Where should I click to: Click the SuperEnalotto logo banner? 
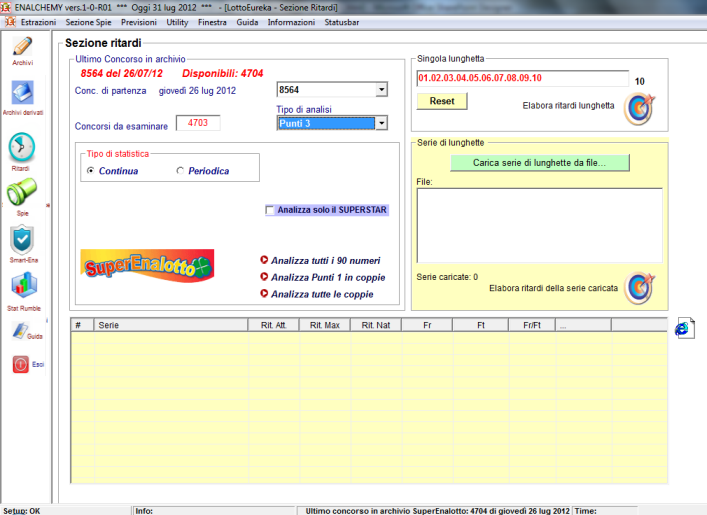(147, 266)
